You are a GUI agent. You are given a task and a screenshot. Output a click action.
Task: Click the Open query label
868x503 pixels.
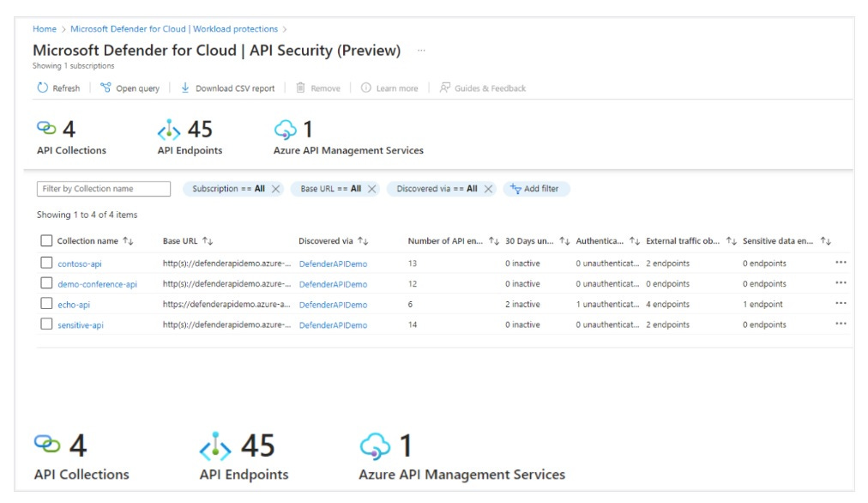pyautogui.click(x=138, y=88)
